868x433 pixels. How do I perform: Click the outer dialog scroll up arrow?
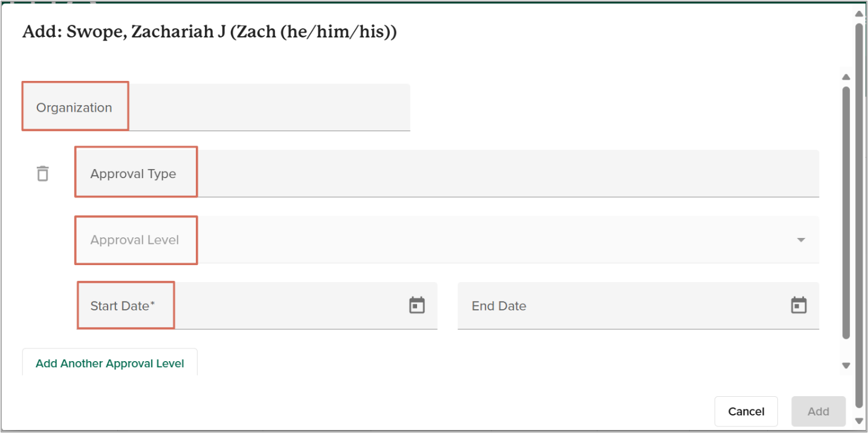click(859, 13)
